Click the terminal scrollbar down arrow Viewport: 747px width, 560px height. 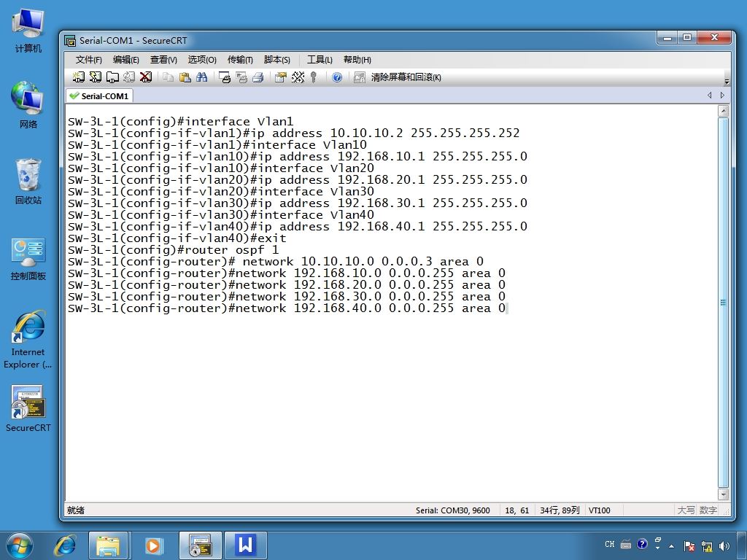click(x=723, y=494)
